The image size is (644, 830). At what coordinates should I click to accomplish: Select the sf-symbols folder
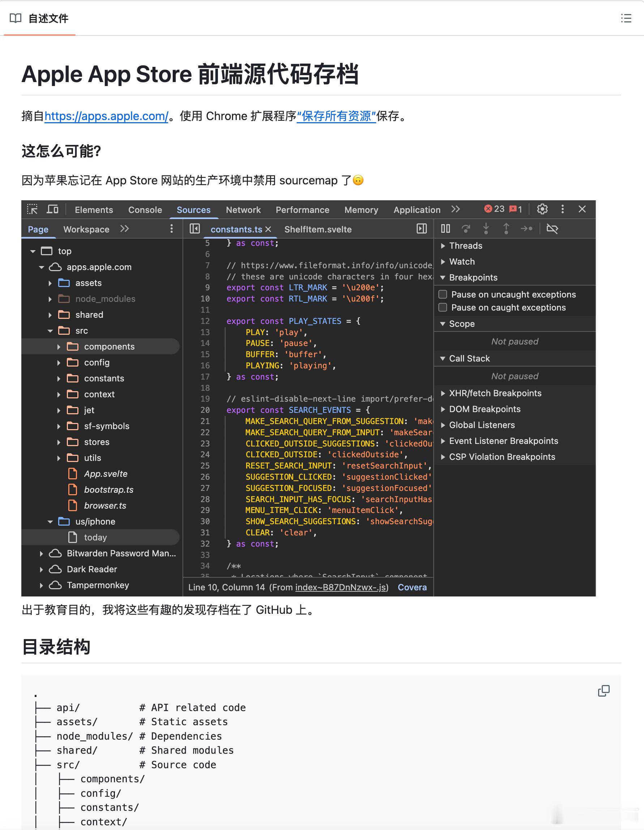[x=107, y=426]
